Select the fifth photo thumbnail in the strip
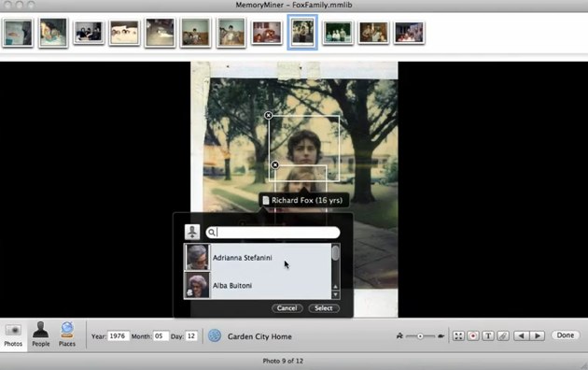Screen dimensions: 588x370 (161, 33)
